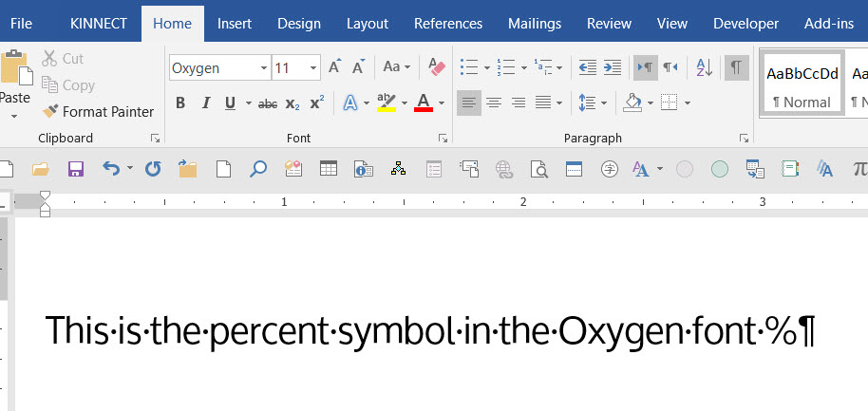Toggle Strikethrough formatting
Viewport: 868px width, 411px height.
click(268, 103)
